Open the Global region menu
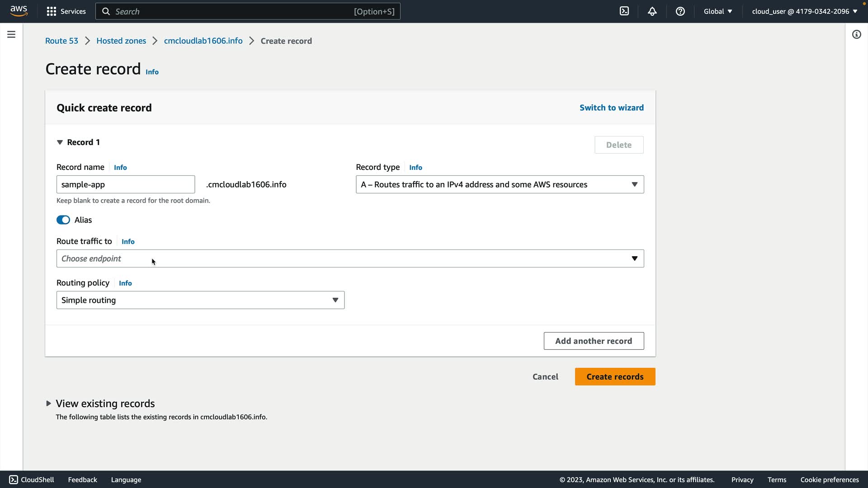Screen dimensions: 868x488 coord(717,11)
